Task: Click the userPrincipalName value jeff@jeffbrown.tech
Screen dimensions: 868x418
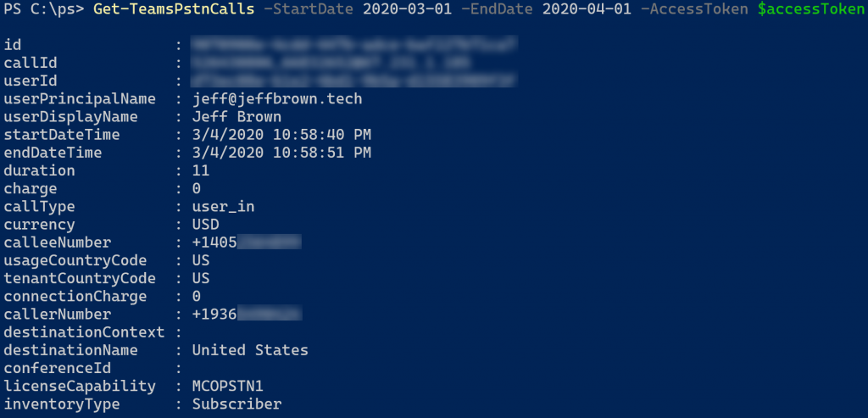Action: point(277,99)
